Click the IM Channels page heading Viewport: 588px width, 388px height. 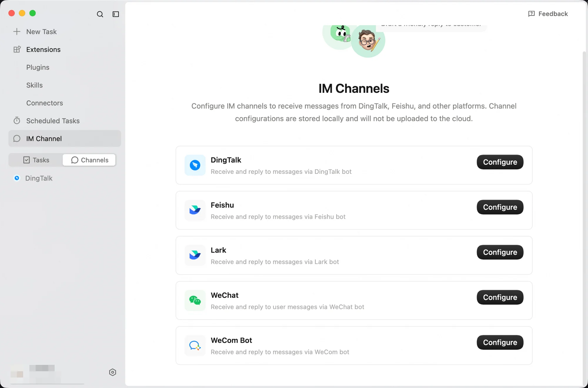coord(354,89)
